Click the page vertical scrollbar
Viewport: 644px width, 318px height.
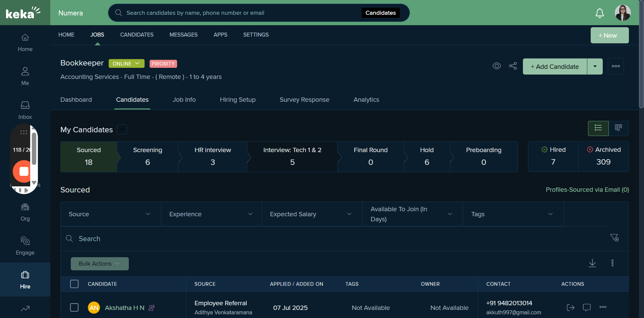[641, 54]
